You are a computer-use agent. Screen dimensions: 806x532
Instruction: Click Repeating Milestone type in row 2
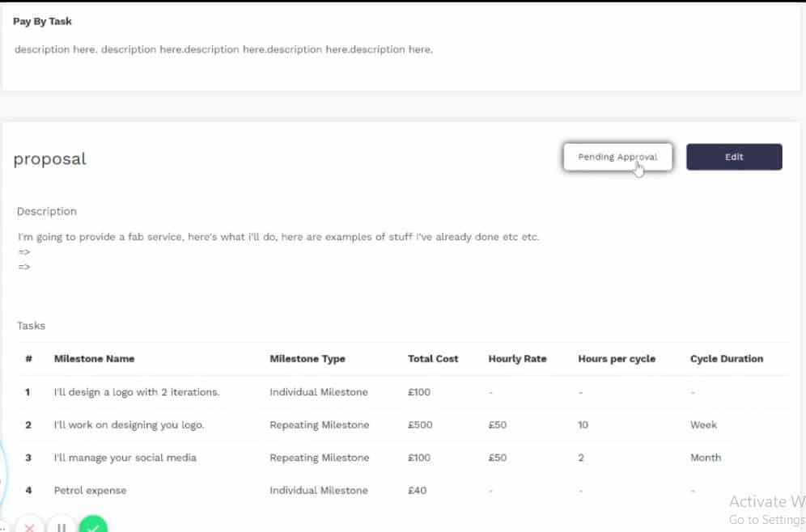click(x=319, y=425)
